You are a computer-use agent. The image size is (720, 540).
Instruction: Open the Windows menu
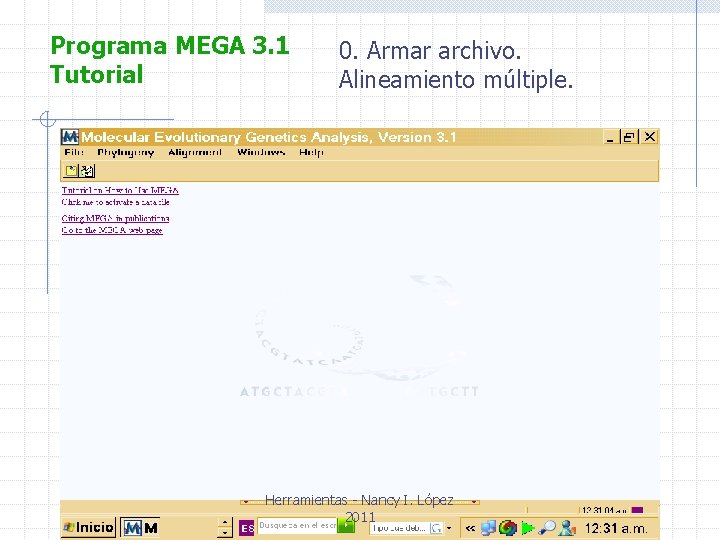(261, 152)
